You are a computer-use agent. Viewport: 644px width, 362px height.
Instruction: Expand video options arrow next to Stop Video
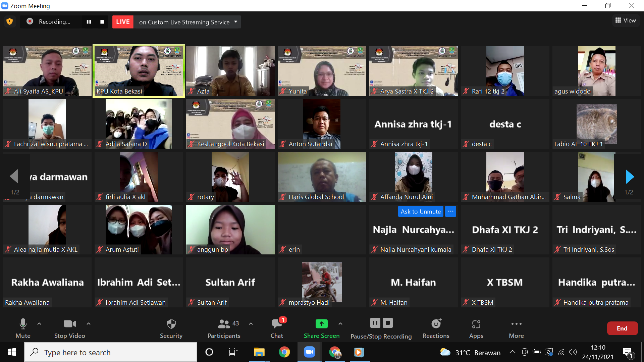[x=89, y=324]
